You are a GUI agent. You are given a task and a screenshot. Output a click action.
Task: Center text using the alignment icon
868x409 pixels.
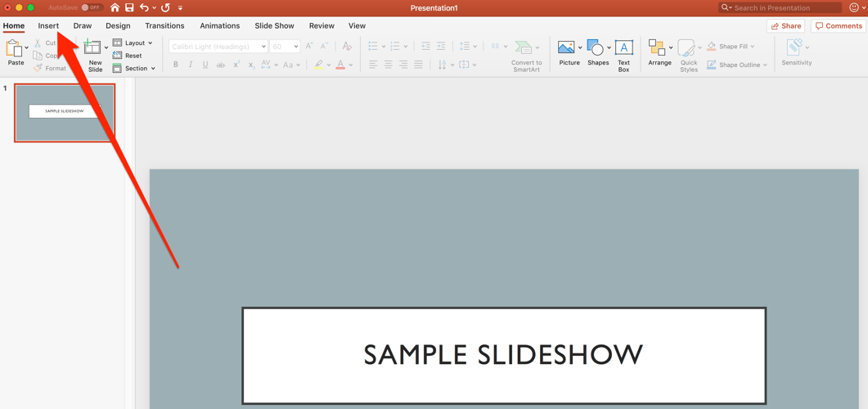pyautogui.click(x=388, y=65)
